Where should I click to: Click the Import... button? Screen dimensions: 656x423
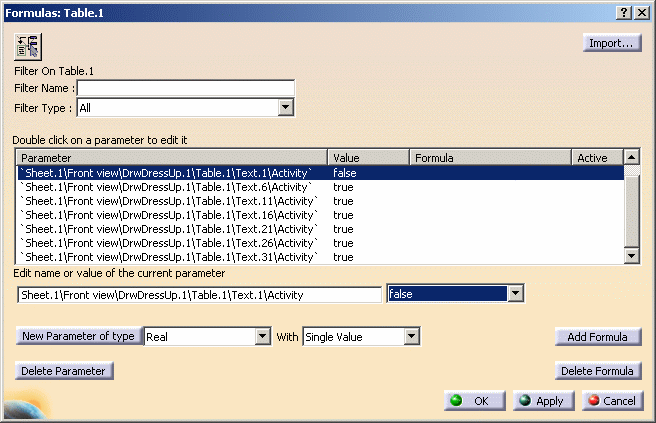pyautogui.click(x=612, y=43)
